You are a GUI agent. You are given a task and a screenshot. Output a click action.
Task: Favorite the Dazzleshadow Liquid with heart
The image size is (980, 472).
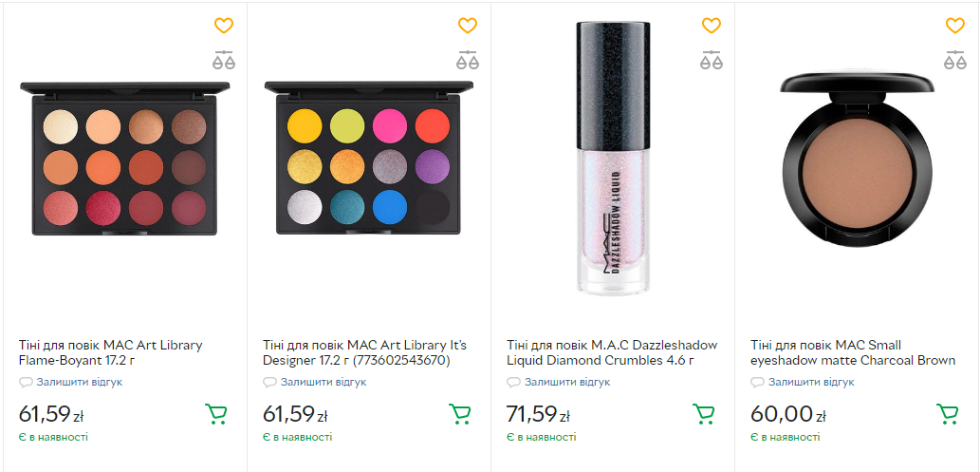(712, 26)
